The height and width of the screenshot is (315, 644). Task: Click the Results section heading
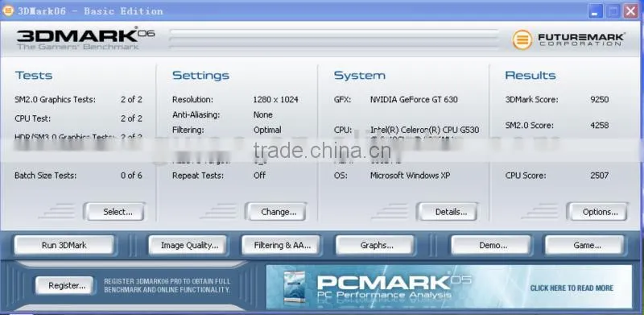click(530, 75)
